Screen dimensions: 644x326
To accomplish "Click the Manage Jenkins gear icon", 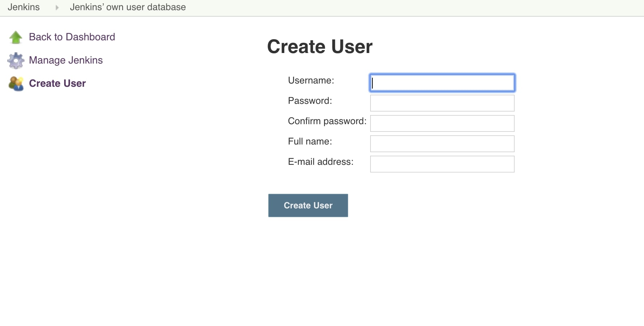I will coord(16,61).
